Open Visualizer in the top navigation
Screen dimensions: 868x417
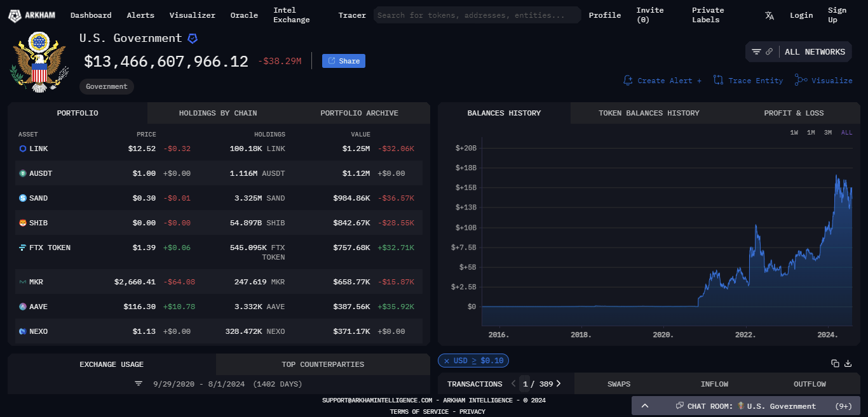click(193, 15)
